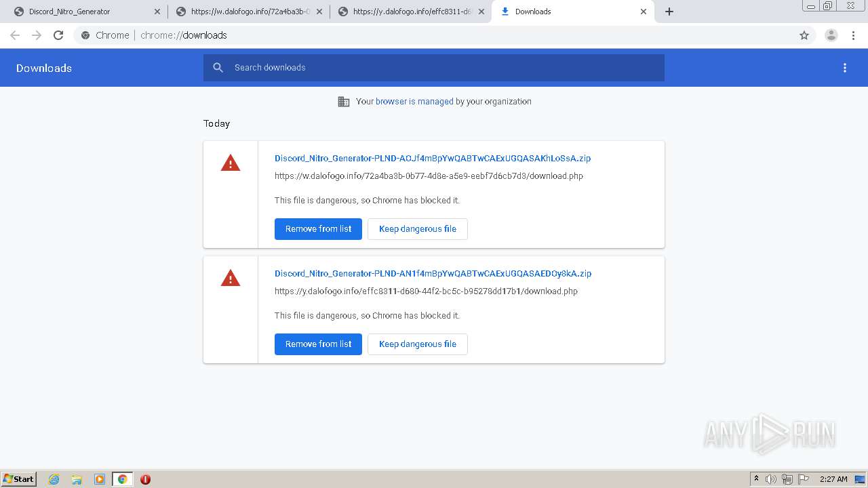Click the Downloads page title heading
This screenshot has height=488, width=868.
[44, 68]
